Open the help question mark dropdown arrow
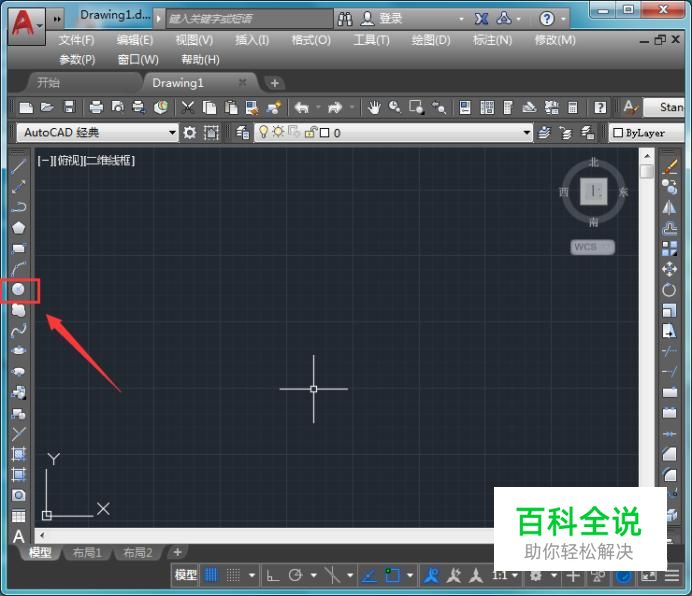Image resolution: width=692 pixels, height=596 pixels. pos(564,19)
